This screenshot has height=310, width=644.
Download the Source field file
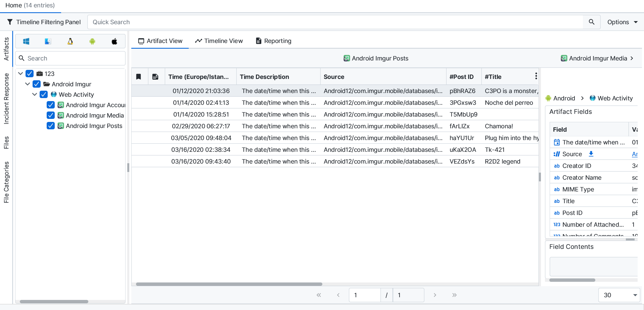591,154
